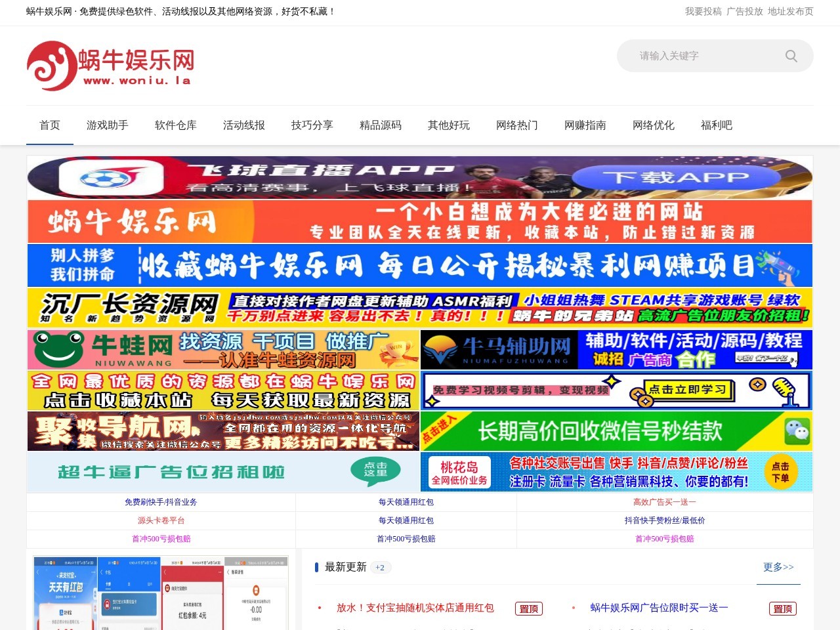
Task: Click the WeChat icon on green banner
Action: tap(797, 431)
